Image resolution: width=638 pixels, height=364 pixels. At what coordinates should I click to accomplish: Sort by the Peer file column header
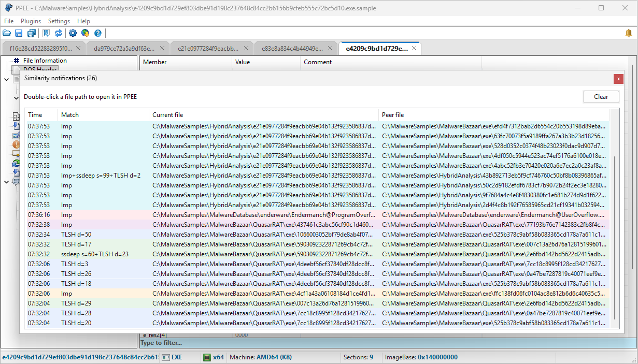tap(494, 115)
